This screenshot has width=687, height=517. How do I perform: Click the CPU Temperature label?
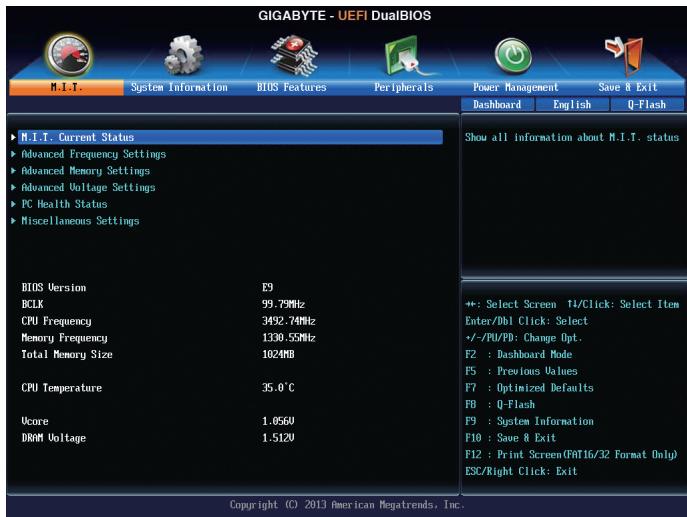pyautogui.click(x=62, y=388)
